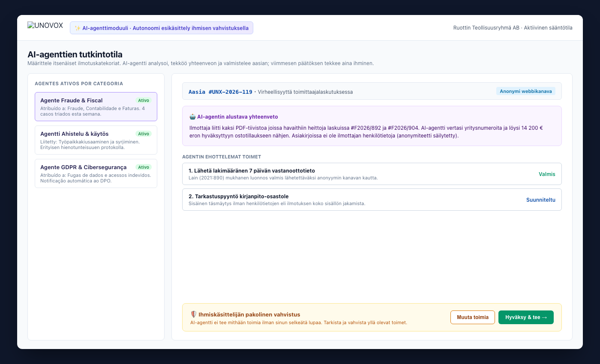Viewport: 600px width, 364px height.
Task: Approve with the Hyväksy & tee button
Action: [526, 317]
